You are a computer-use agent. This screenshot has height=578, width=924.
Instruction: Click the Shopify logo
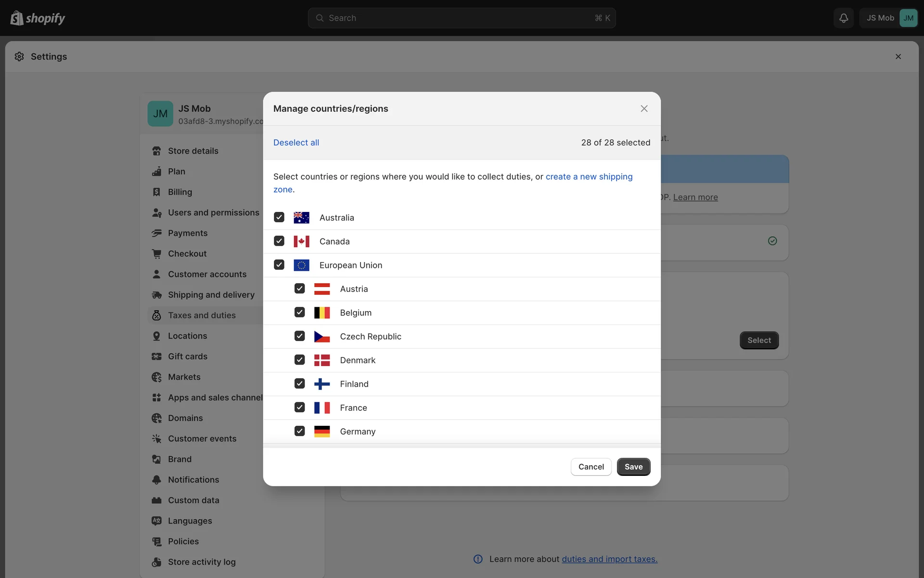pyautogui.click(x=38, y=18)
